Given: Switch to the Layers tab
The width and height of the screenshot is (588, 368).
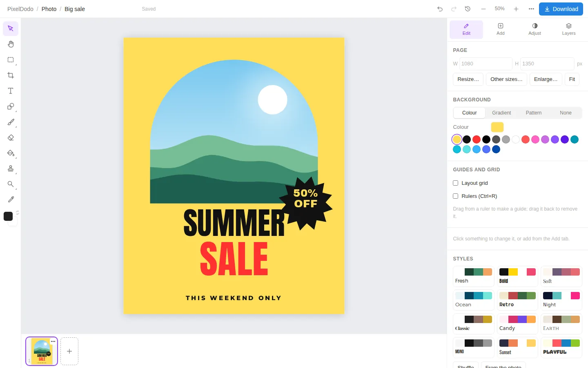Looking at the screenshot, I should pyautogui.click(x=569, y=29).
